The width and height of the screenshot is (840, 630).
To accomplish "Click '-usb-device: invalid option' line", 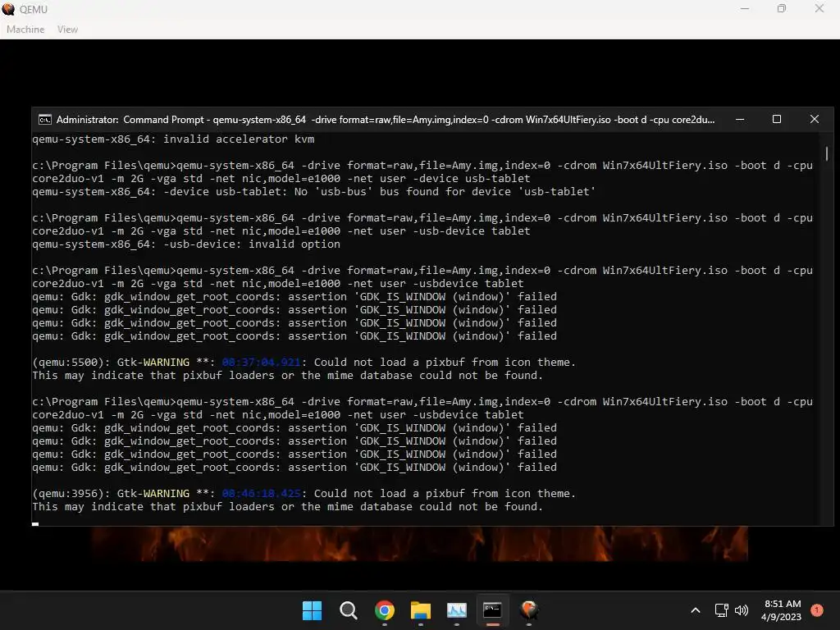I will [186, 244].
